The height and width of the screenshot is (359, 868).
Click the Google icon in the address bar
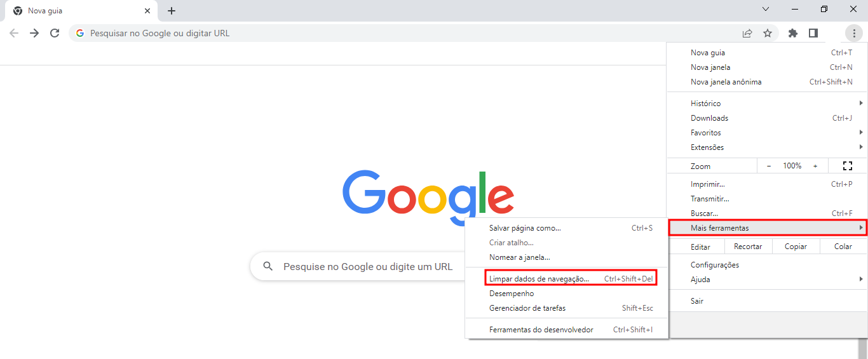(80, 33)
